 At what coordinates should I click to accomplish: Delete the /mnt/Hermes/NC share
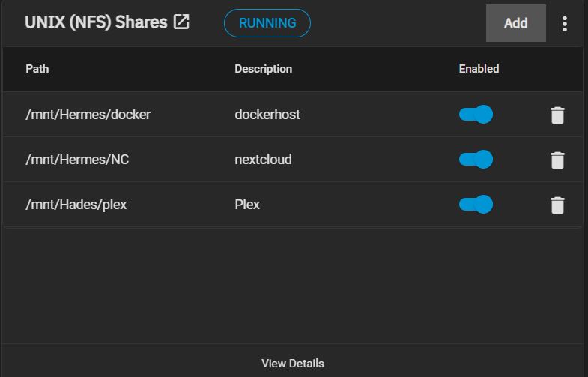point(557,160)
